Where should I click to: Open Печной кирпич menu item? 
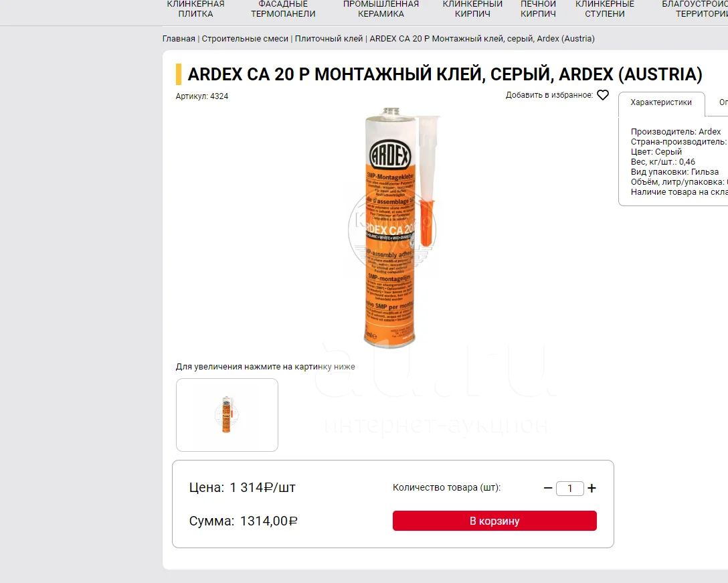point(538,9)
